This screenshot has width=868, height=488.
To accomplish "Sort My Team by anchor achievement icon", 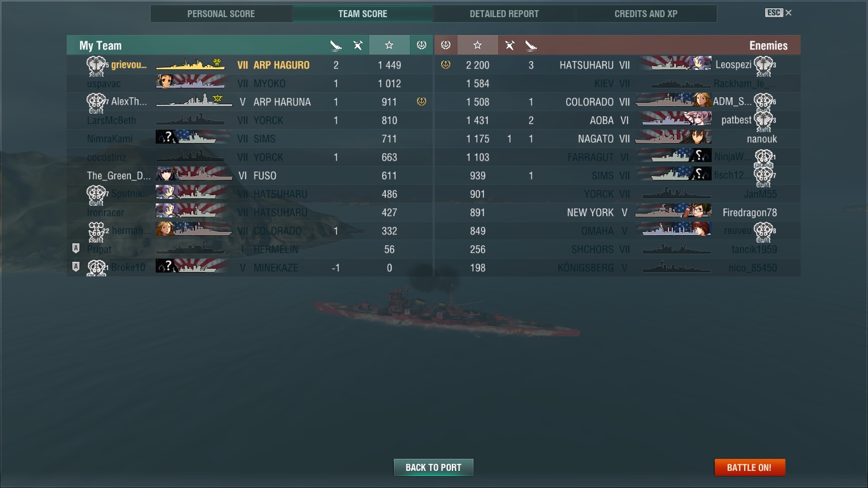I will tap(421, 45).
